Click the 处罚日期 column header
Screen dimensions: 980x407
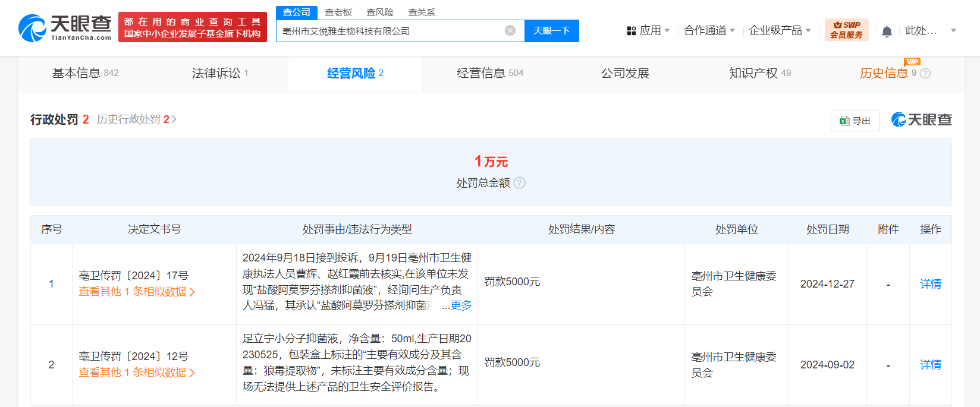[828, 229]
